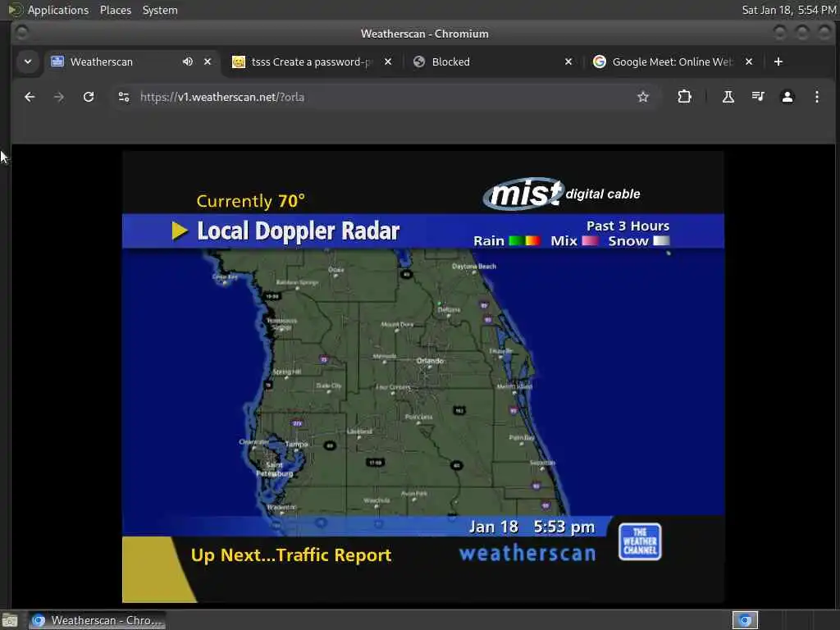840x630 pixels.
Task: Open the System menu
Action: [x=160, y=10]
